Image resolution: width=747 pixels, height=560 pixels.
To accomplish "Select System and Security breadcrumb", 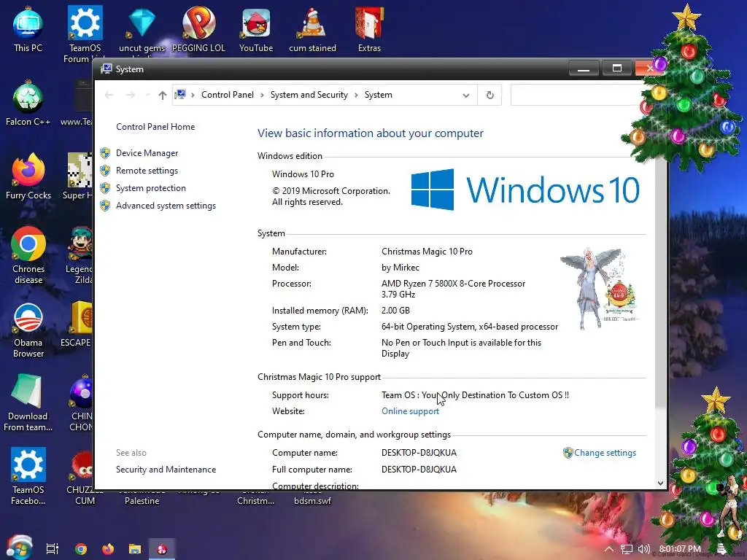I will pos(309,95).
